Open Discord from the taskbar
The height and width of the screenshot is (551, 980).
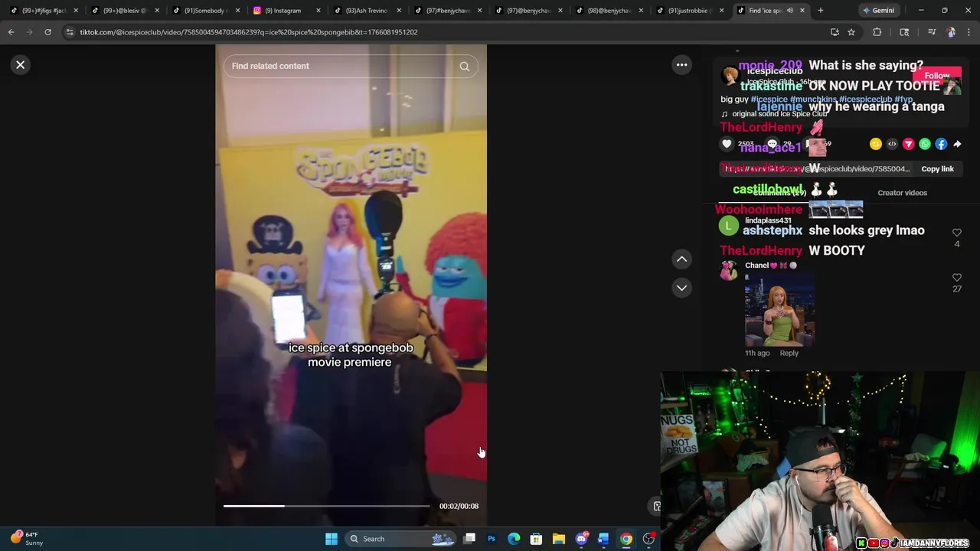click(x=581, y=539)
